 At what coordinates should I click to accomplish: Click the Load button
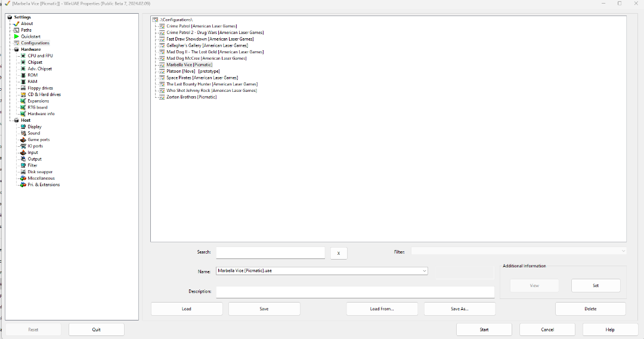pyautogui.click(x=187, y=309)
